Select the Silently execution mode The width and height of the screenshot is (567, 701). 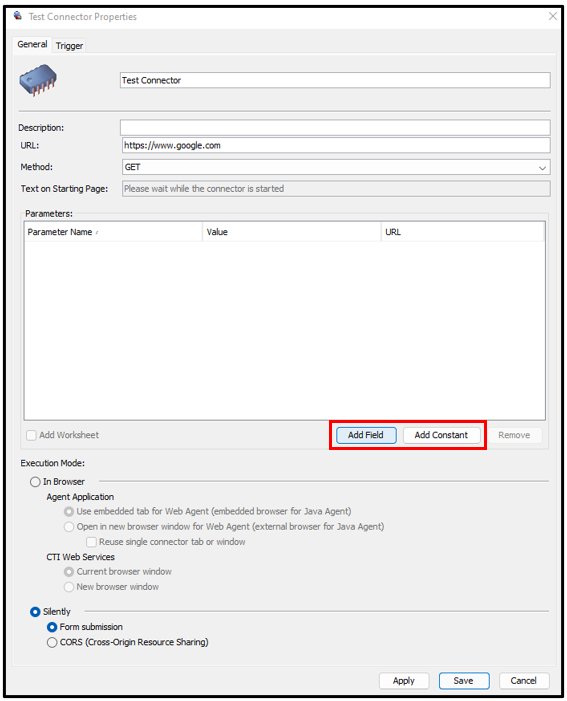coord(35,612)
